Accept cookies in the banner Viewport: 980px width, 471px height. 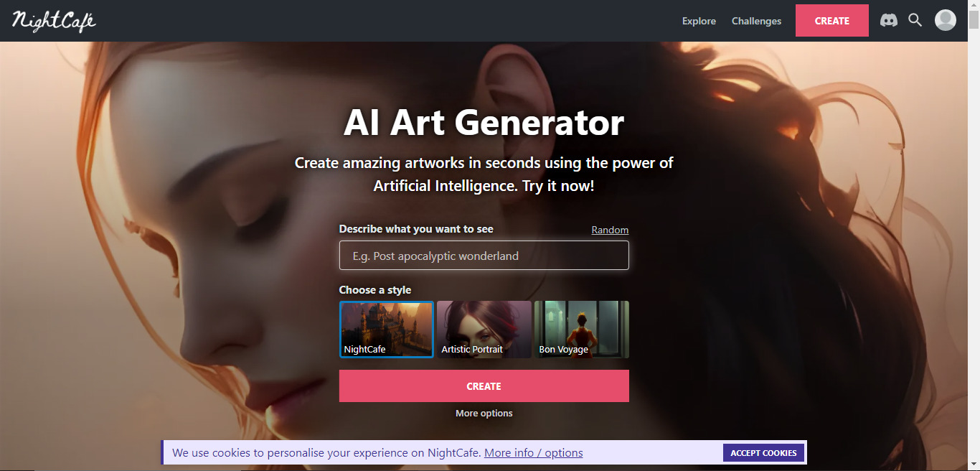click(x=763, y=453)
